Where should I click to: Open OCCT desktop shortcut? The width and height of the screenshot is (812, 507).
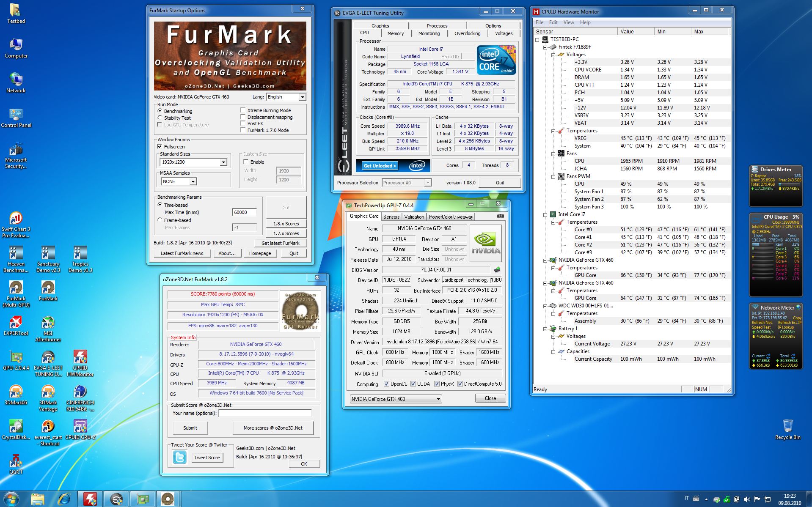click(16, 464)
